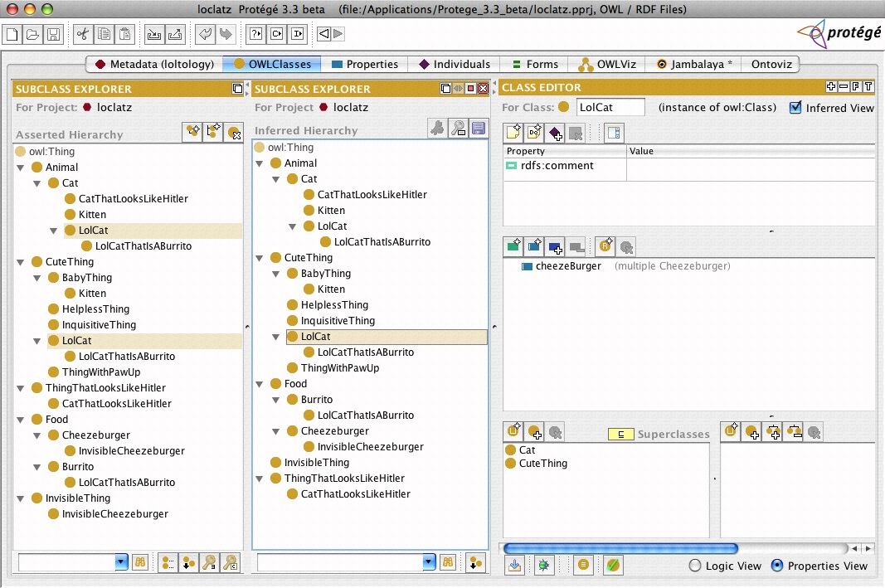The height and width of the screenshot is (588, 885).
Task: Click the Create Annotation note icon
Action: tap(513, 133)
